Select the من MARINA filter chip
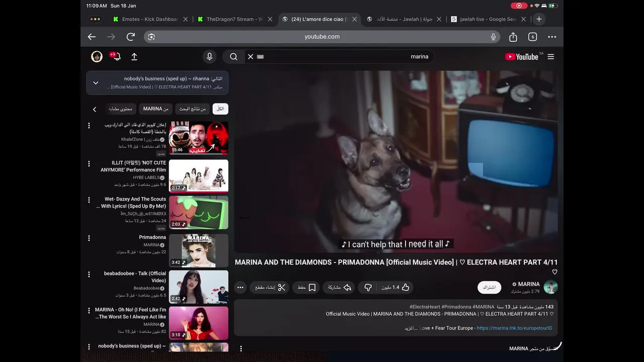The image size is (644, 362). coord(156,109)
